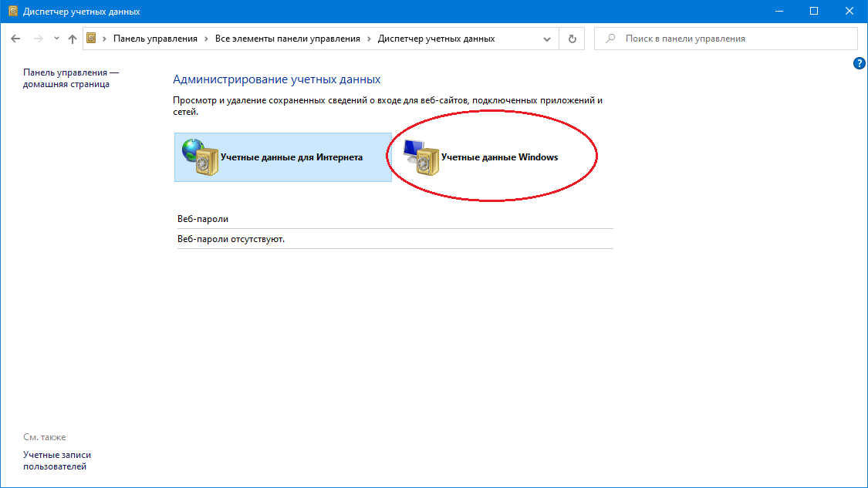Click the 'Веб-пароли' section header
The image size is (868, 488).
pyautogui.click(x=203, y=219)
